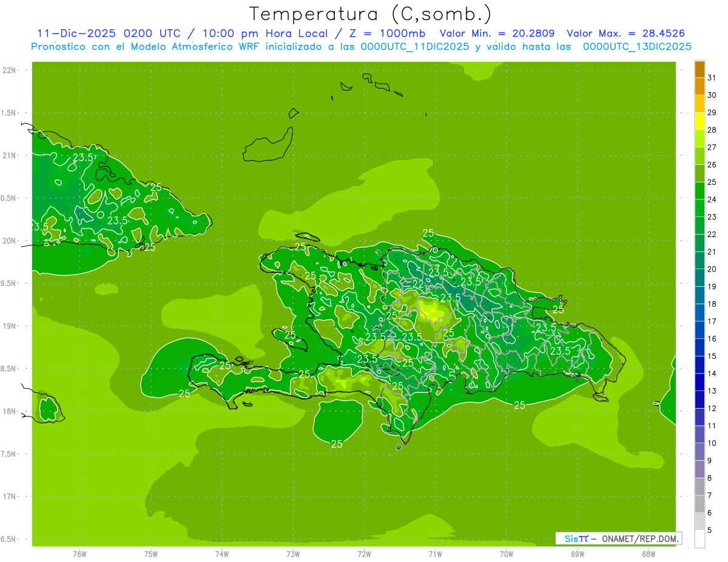Click the "76W" longitude axis label
This screenshot has height=562, width=728.
pos(79,554)
